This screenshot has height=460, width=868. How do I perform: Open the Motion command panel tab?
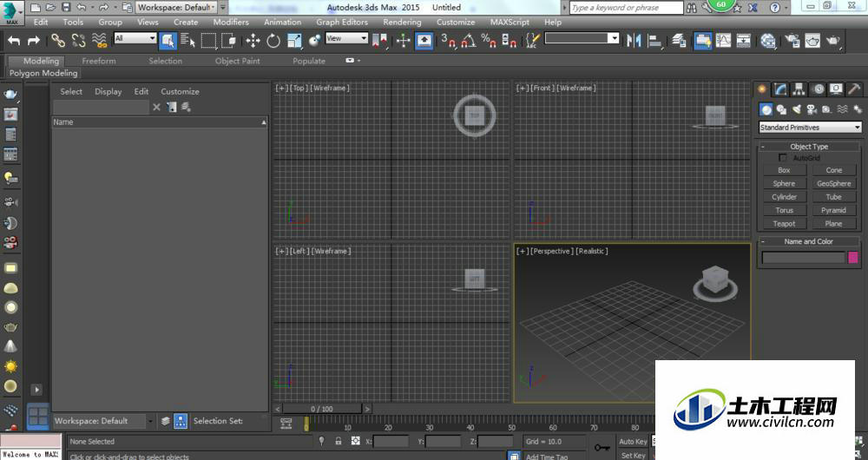(819, 89)
